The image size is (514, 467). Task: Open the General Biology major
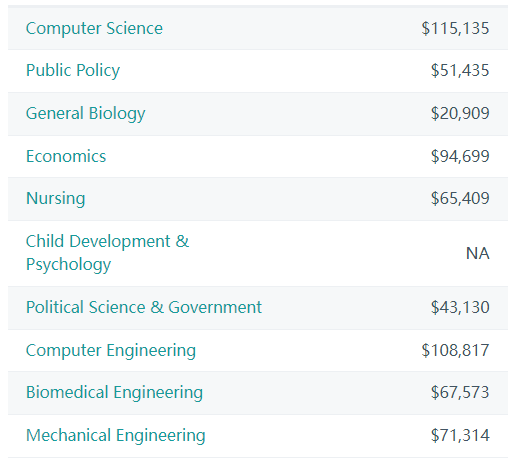pos(86,114)
